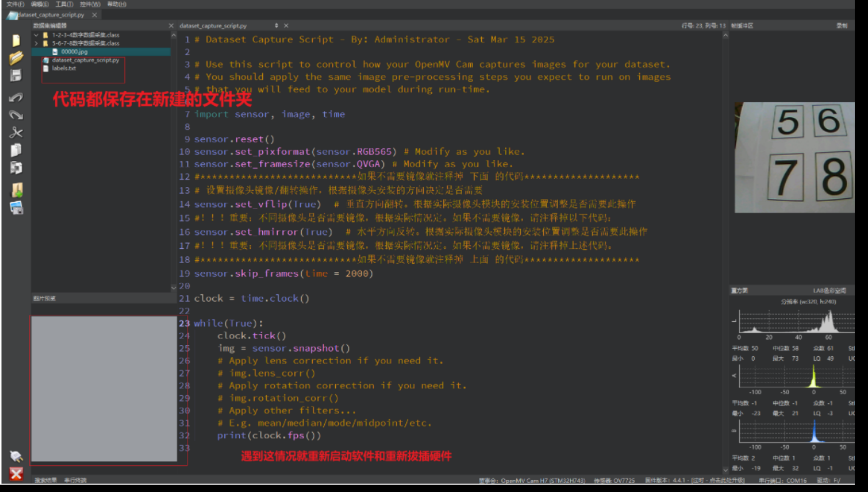Open the 文件(F) menu
This screenshot has height=492, width=868.
pyautogui.click(x=15, y=4)
